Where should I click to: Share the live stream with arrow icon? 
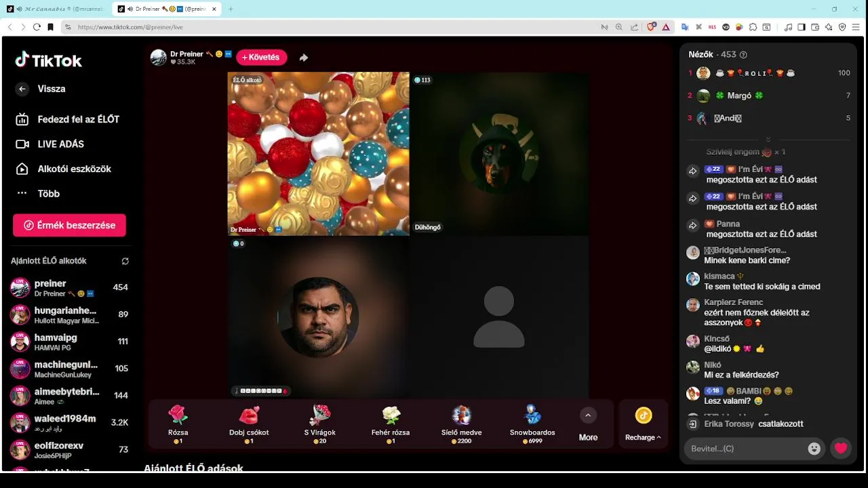pos(304,58)
